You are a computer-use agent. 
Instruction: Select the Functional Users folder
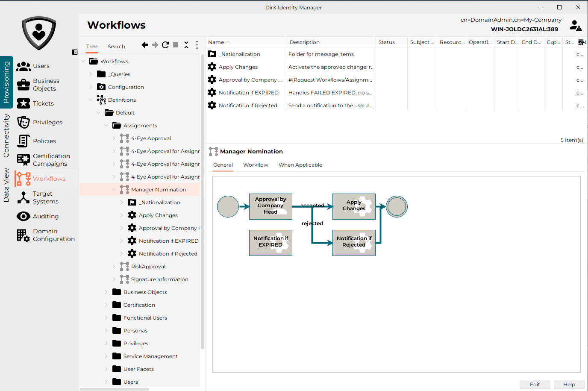click(x=145, y=318)
